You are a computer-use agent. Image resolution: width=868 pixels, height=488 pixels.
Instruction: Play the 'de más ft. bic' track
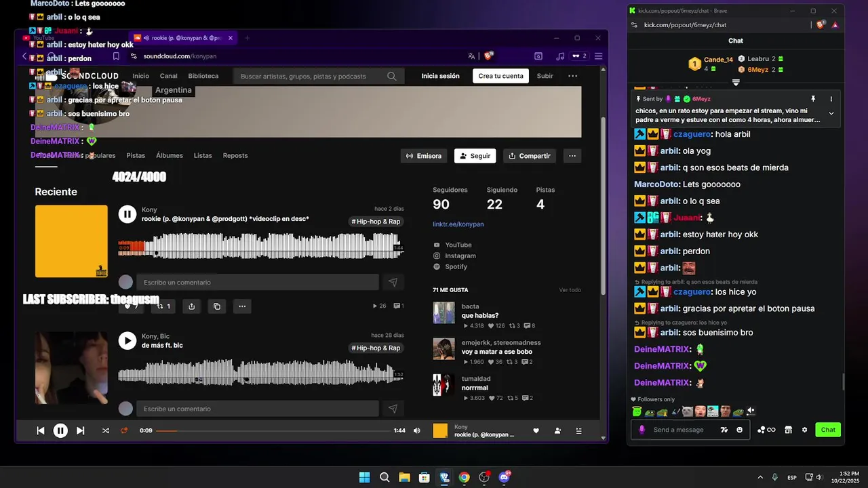coord(127,341)
